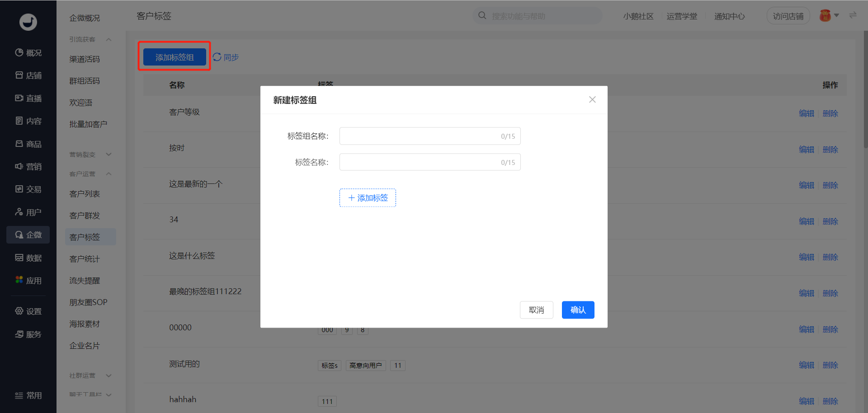Open the 交易 transactions section
This screenshot has width=868, height=413.
coord(28,189)
